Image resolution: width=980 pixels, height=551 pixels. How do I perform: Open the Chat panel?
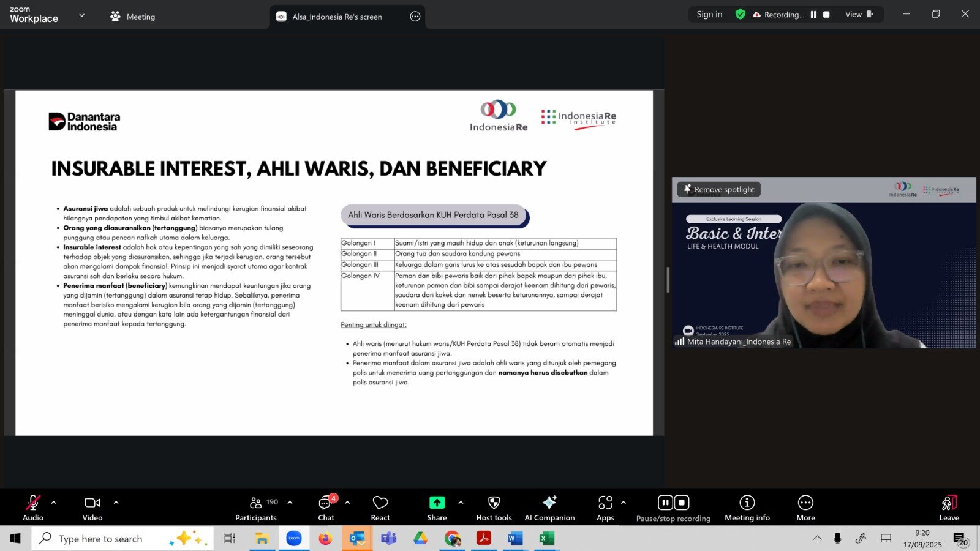point(326,508)
